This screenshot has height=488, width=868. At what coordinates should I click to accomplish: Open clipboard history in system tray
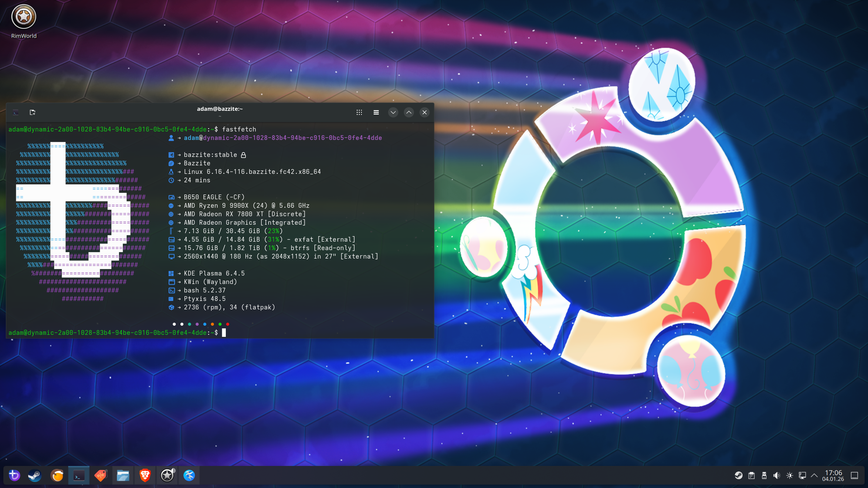[x=751, y=475]
